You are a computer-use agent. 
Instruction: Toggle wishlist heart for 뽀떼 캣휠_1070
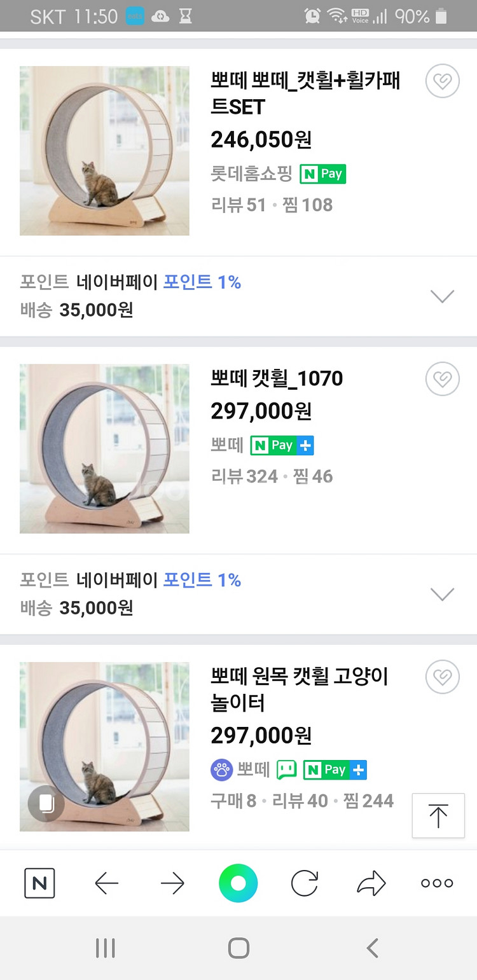442,379
